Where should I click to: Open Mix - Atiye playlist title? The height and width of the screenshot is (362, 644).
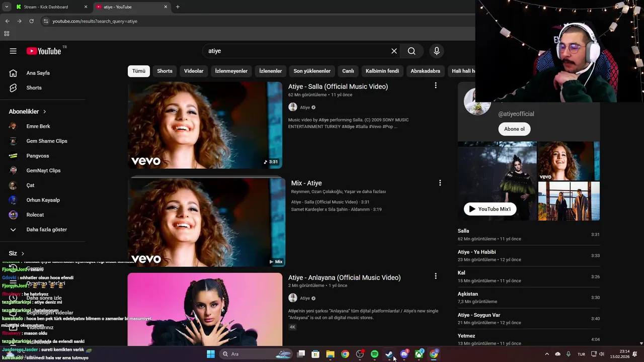pyautogui.click(x=306, y=183)
